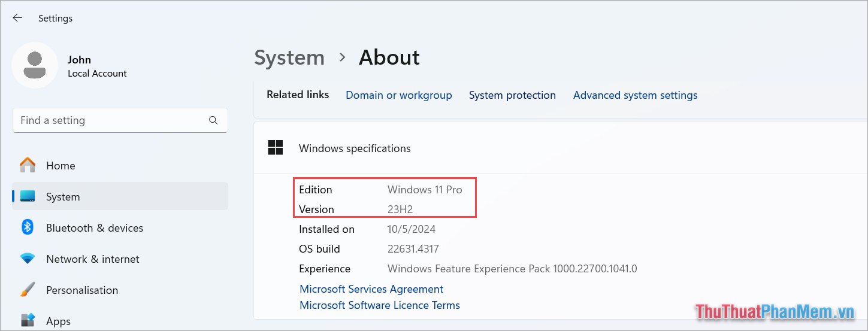The image size is (868, 331).
Task: Select the Windows Feature Experience Pack value
Action: click(512, 269)
